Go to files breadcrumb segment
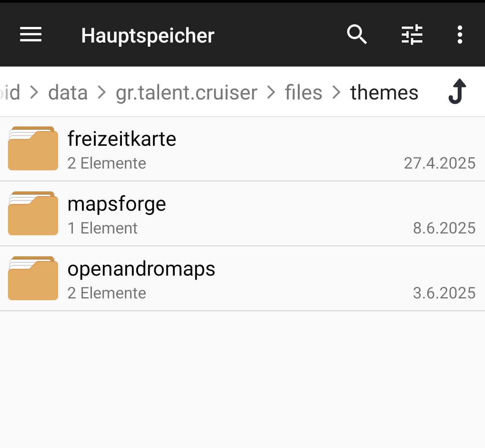 point(303,92)
